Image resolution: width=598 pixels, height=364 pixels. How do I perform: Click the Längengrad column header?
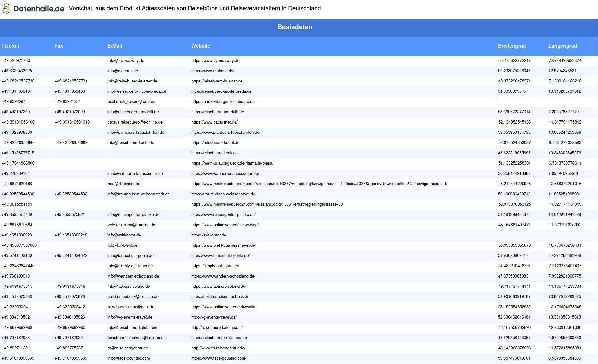(x=562, y=46)
